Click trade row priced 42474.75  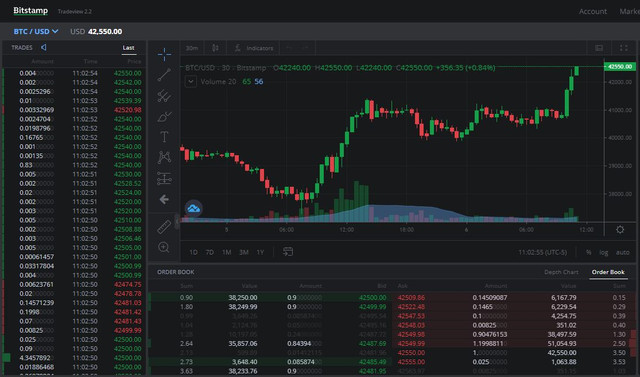(x=73, y=284)
